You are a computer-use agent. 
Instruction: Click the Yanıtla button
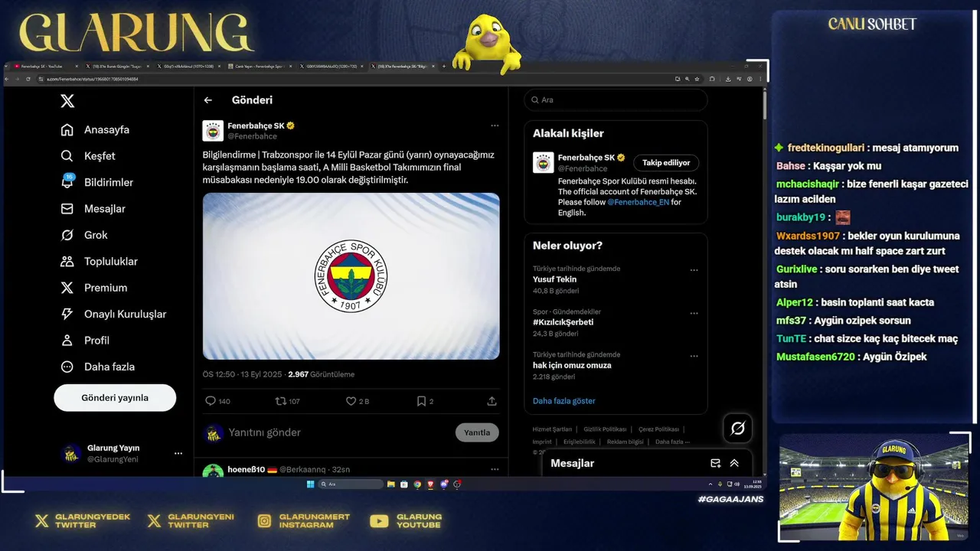click(477, 432)
